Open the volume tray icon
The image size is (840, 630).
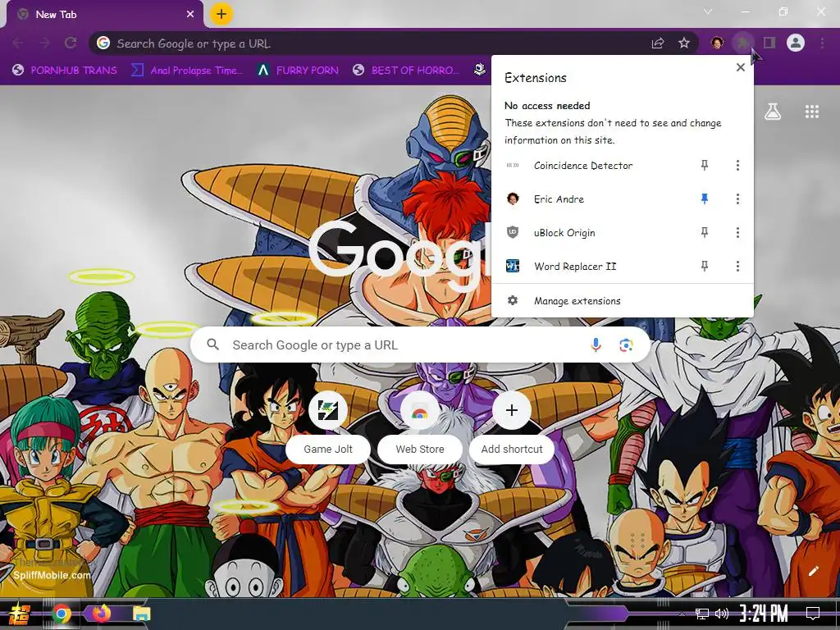[722, 614]
